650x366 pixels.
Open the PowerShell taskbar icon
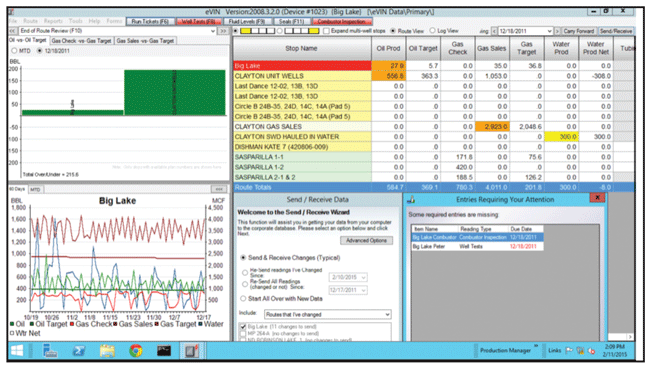tap(79, 351)
